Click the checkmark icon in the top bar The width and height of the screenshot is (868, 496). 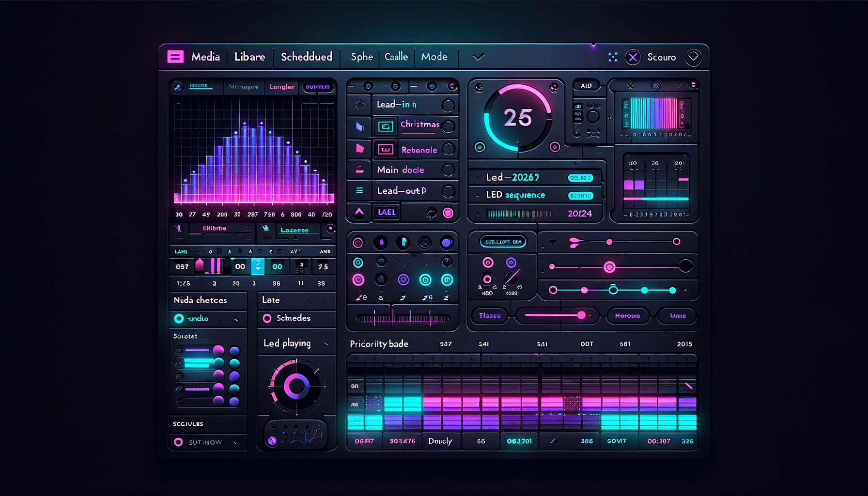478,57
